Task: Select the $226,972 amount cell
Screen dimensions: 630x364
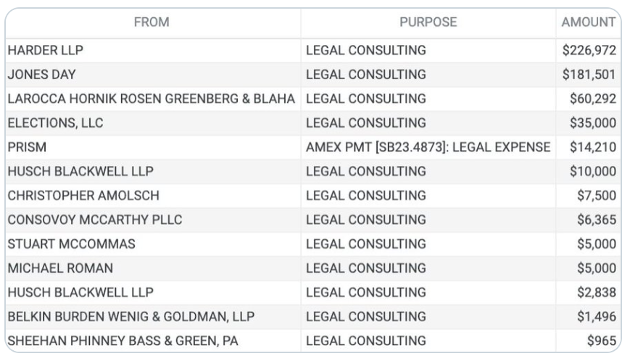Action: pyautogui.click(x=589, y=51)
